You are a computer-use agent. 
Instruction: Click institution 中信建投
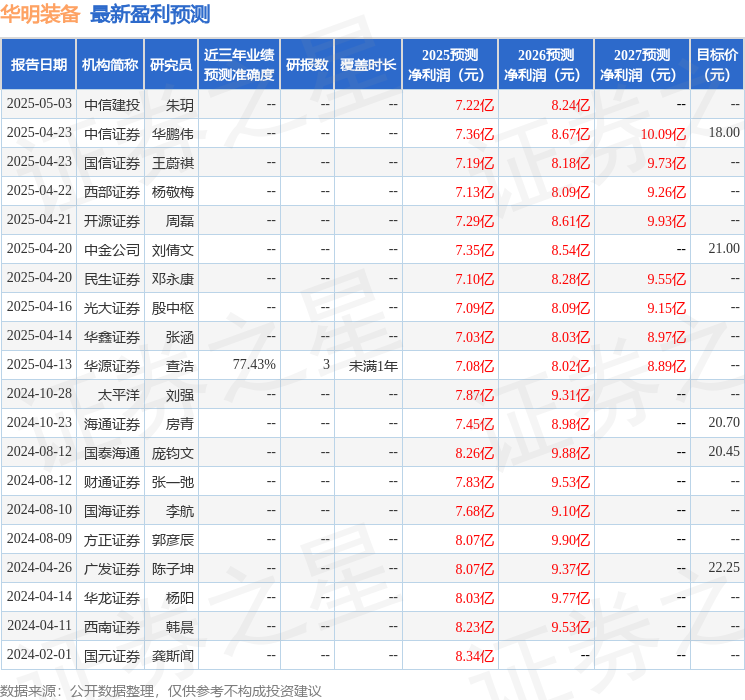(x=112, y=105)
